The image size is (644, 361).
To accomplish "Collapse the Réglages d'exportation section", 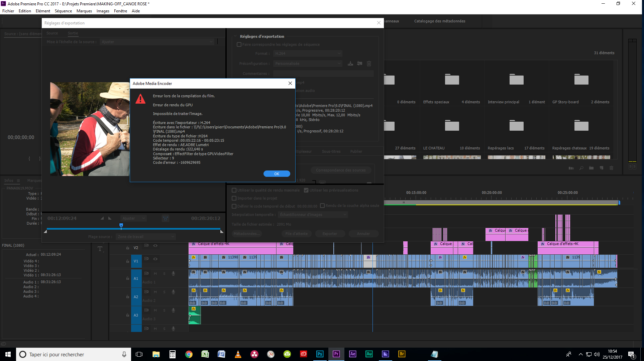I will coord(235,36).
